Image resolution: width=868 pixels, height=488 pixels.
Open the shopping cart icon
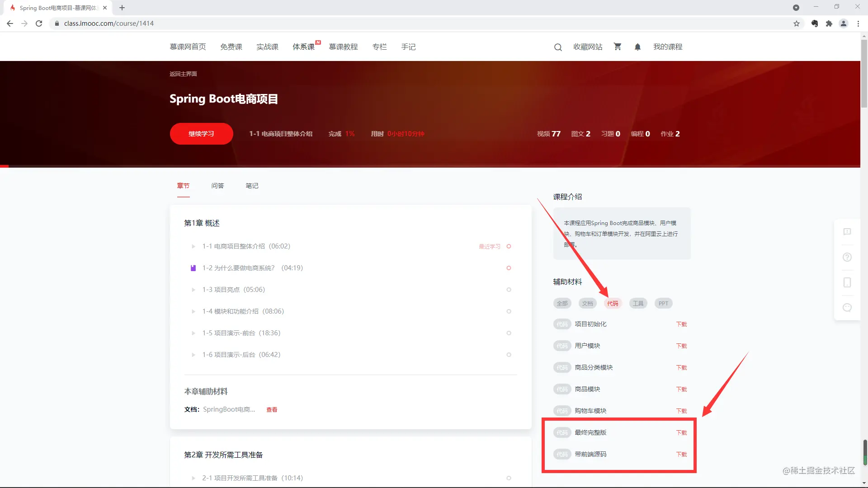pyautogui.click(x=618, y=47)
